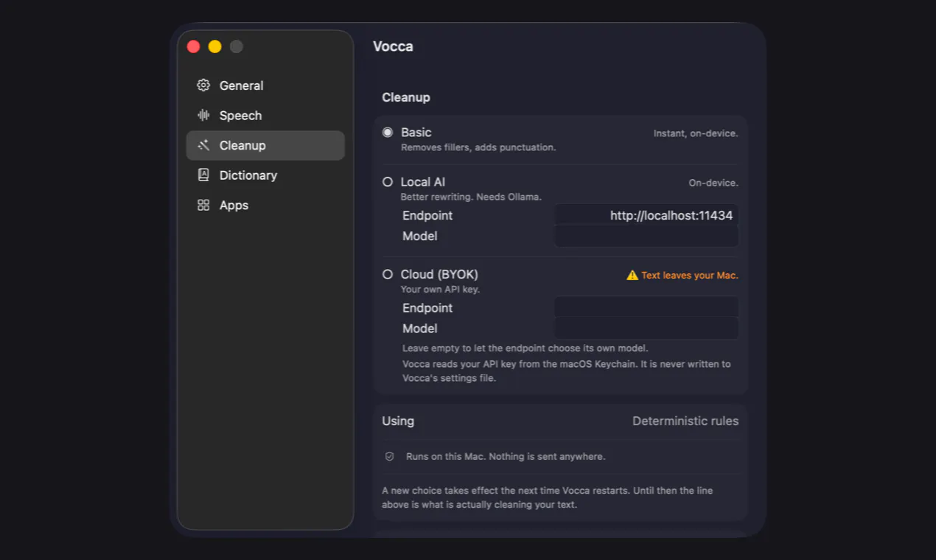Click the 'Using' label
Image resolution: width=936 pixels, height=560 pixels.
(398, 421)
